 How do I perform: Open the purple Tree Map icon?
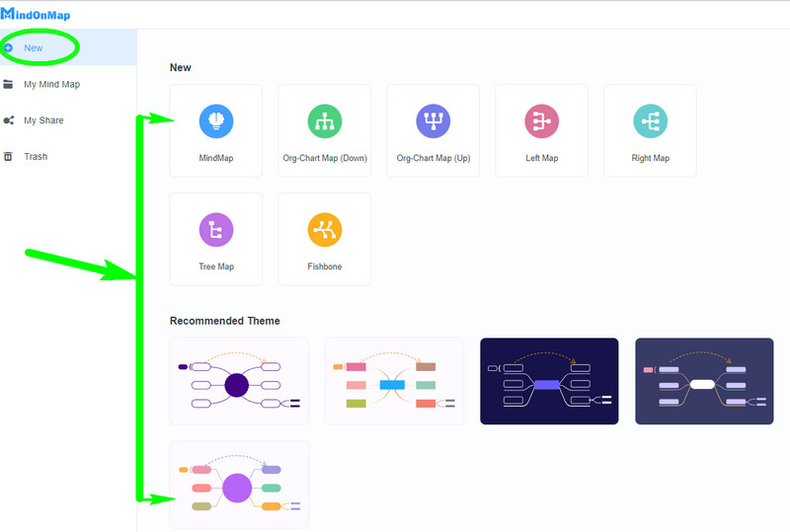pos(216,230)
